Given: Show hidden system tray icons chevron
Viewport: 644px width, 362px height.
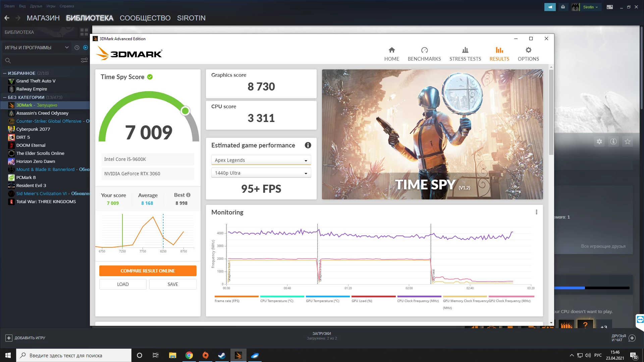Looking at the screenshot, I should click(x=572, y=355).
